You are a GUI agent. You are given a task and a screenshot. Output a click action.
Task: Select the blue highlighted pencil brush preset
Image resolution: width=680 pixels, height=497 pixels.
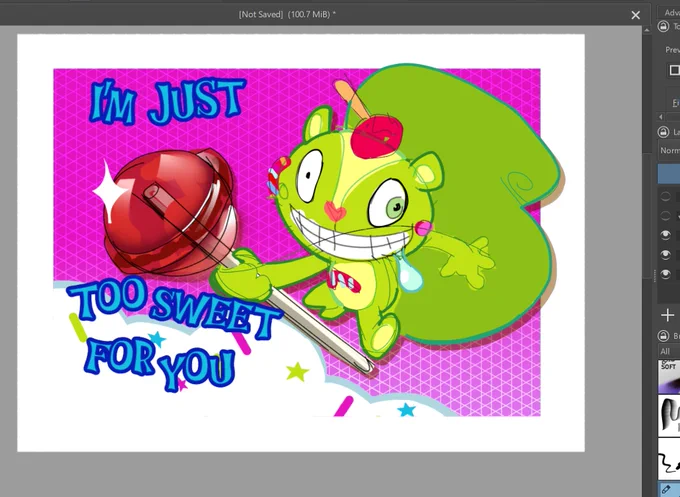[669, 489]
